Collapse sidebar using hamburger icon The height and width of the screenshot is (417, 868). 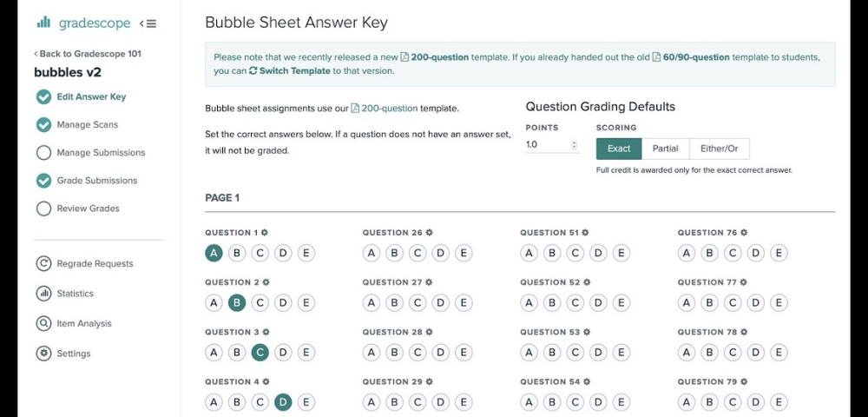coord(148,23)
